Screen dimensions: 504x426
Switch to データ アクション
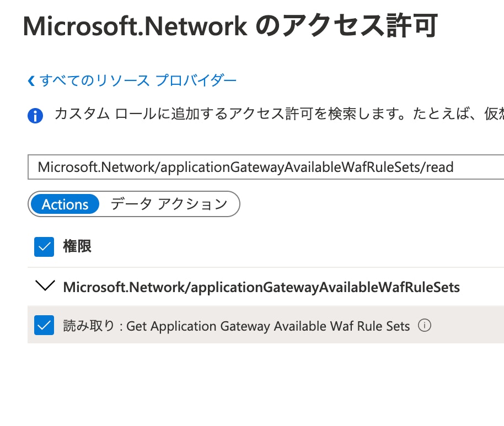(x=169, y=204)
